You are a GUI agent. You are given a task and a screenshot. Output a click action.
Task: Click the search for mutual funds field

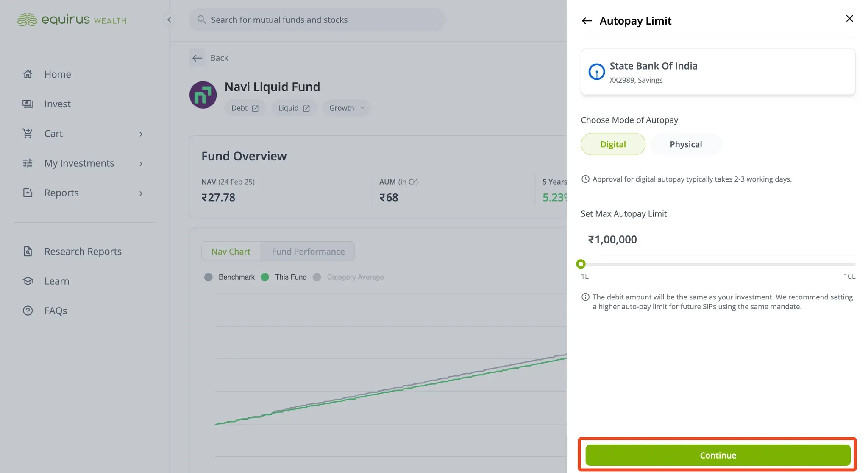coord(317,20)
